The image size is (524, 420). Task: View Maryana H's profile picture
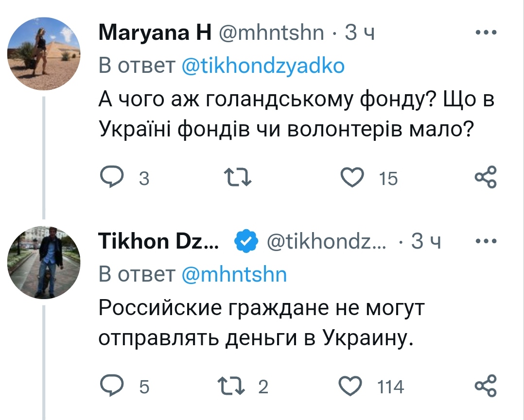(43, 54)
